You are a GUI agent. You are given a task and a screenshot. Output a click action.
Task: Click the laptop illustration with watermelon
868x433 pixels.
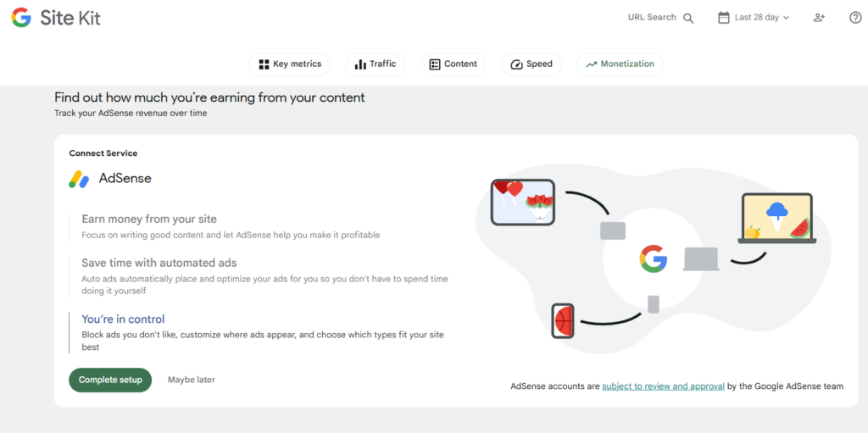[x=776, y=219]
